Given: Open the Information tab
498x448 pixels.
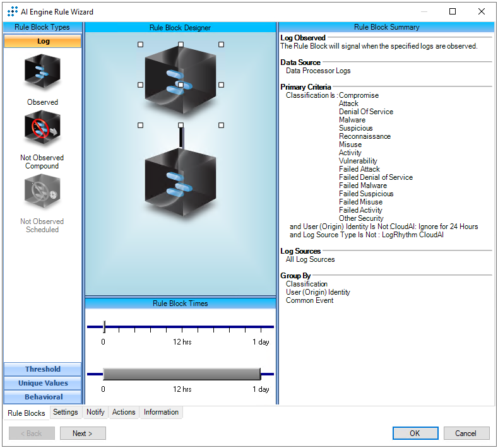Looking at the screenshot, I should click(x=161, y=413).
